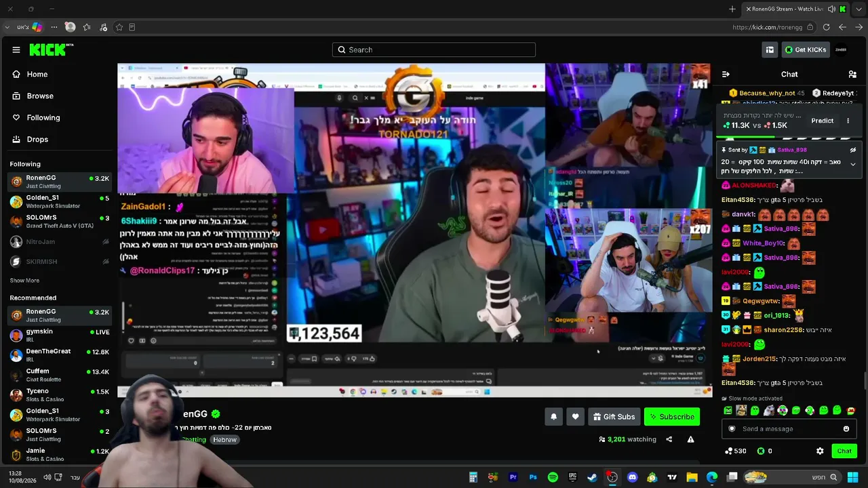Open Tyceno Slots & Casino channel
The width and height of the screenshot is (868, 488).
tap(59, 395)
